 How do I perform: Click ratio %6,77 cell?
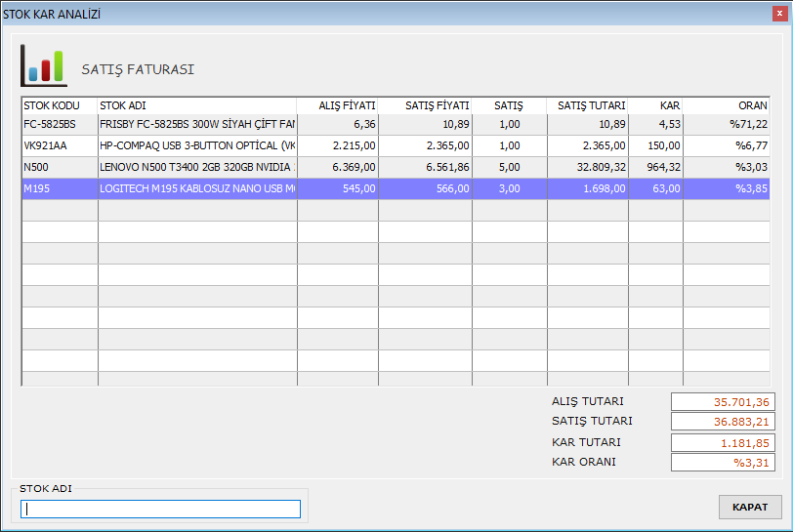(727, 145)
